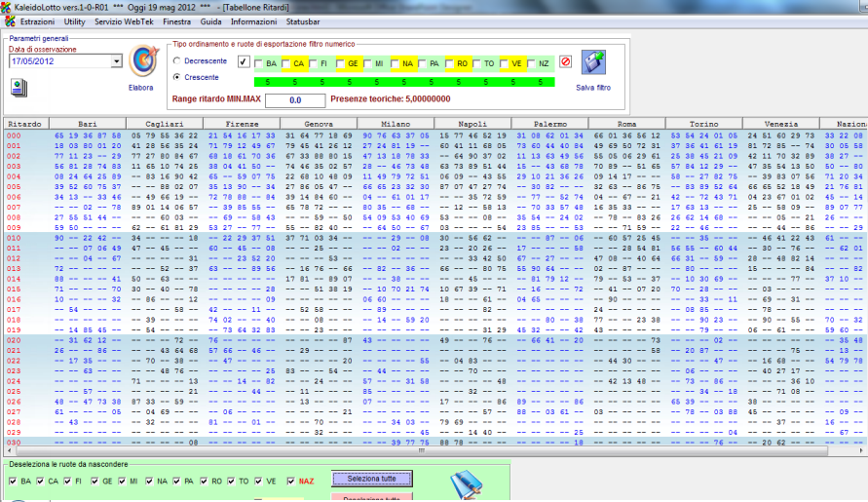The width and height of the screenshot is (868, 502).
Task: Uncheck the RO wheel visibility checkbox at bottom
Action: click(x=204, y=481)
